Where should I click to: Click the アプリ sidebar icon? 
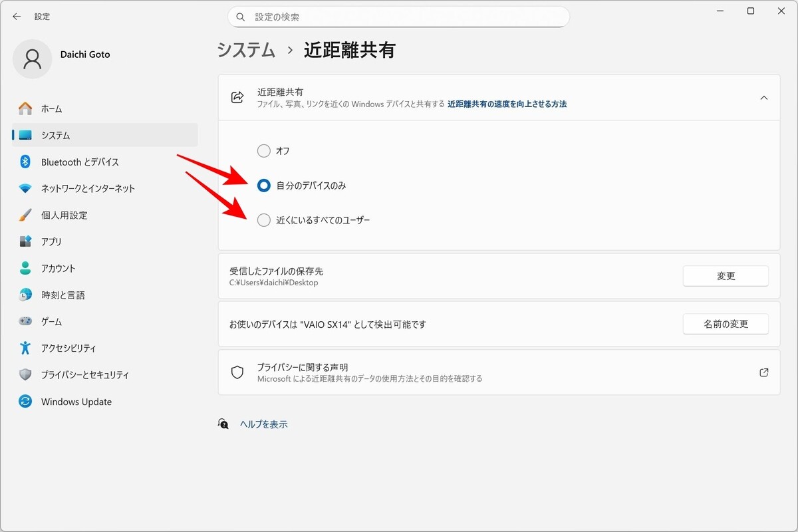tap(25, 241)
